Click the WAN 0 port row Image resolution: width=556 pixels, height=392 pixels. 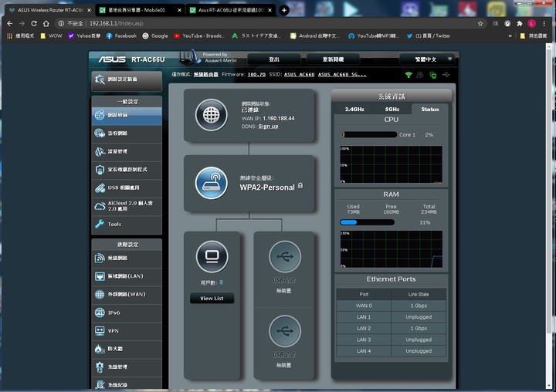(x=391, y=306)
